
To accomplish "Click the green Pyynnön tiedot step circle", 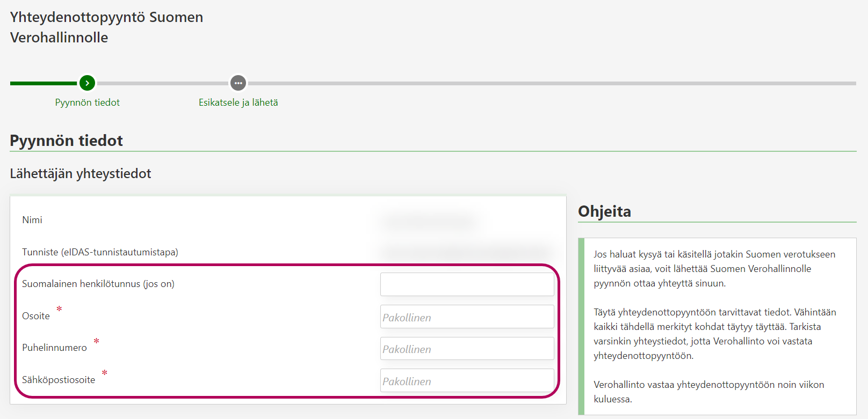I will [x=87, y=83].
